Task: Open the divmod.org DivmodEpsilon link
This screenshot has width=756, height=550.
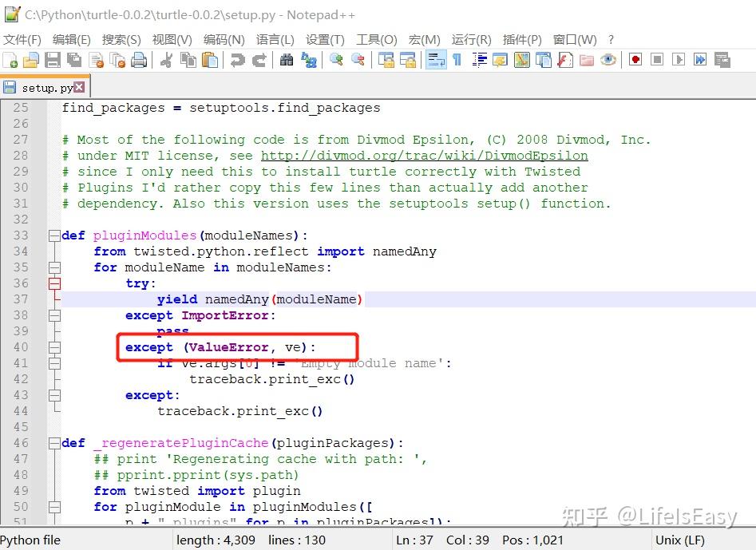Action: pyautogui.click(x=424, y=156)
